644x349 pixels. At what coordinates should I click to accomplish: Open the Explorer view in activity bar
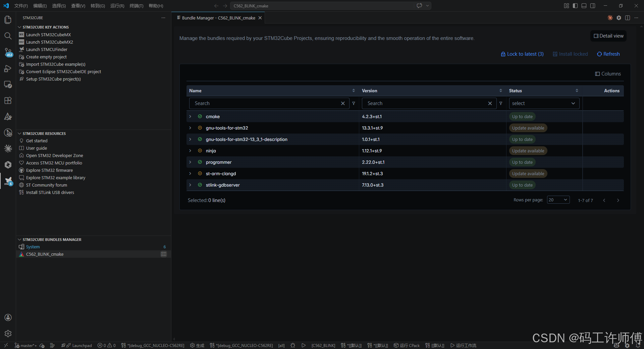point(8,20)
